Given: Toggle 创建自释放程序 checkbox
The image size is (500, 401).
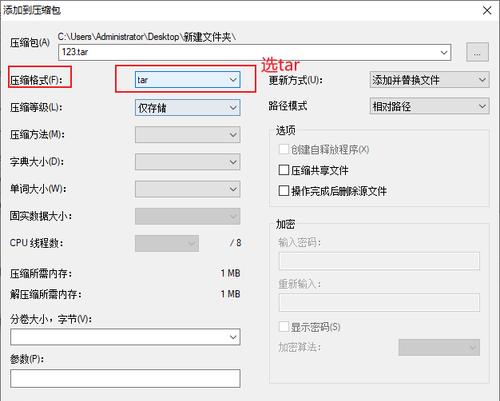Looking at the screenshot, I should click(x=284, y=149).
